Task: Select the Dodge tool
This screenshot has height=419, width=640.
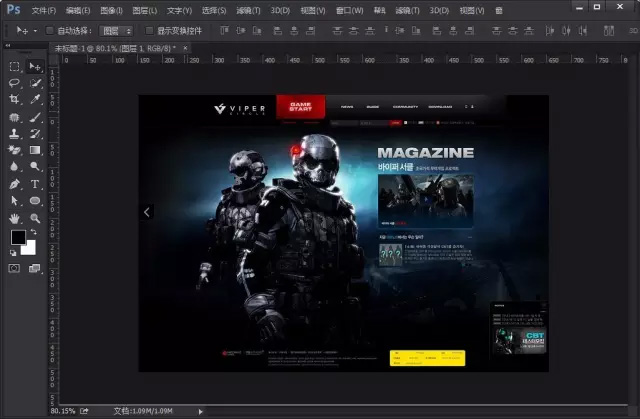Action: tap(35, 166)
